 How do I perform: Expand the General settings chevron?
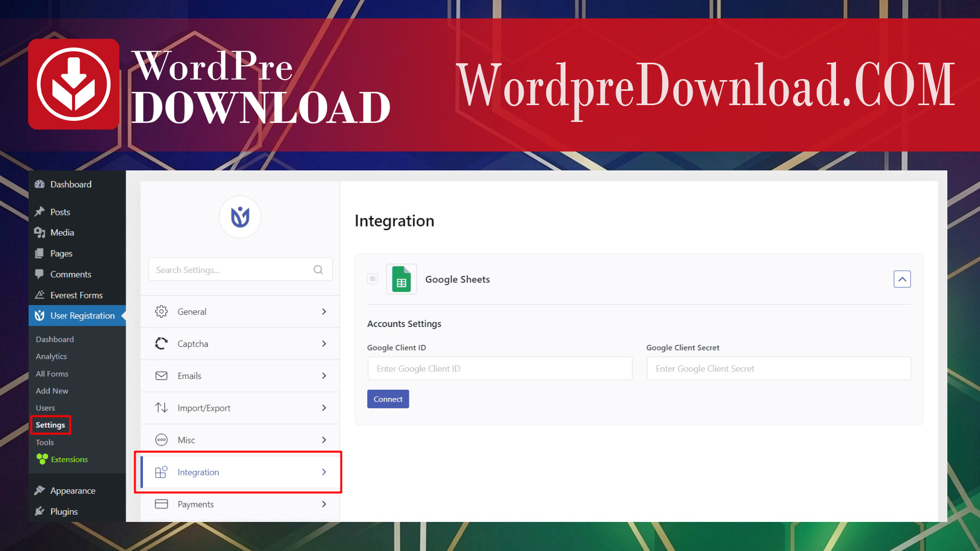point(324,312)
